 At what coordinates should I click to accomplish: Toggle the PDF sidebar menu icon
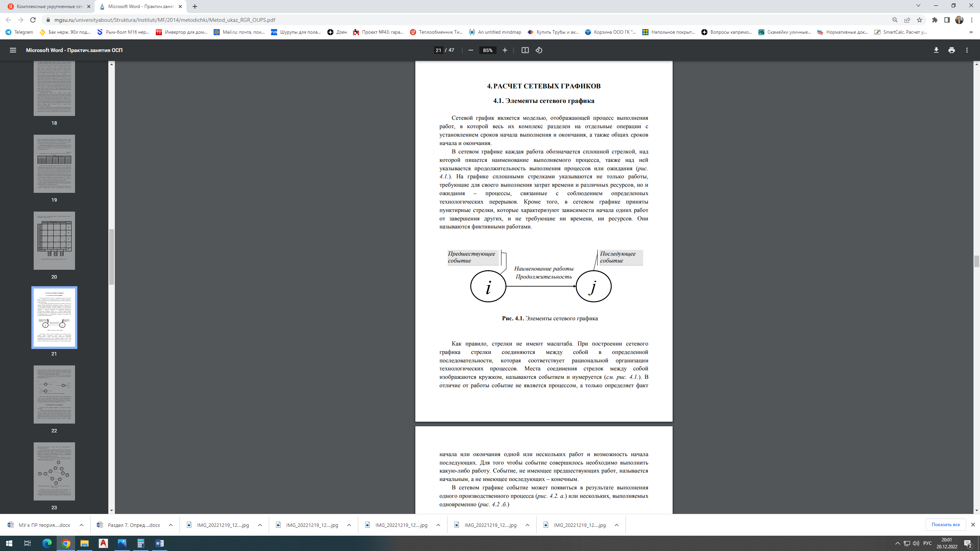13,50
